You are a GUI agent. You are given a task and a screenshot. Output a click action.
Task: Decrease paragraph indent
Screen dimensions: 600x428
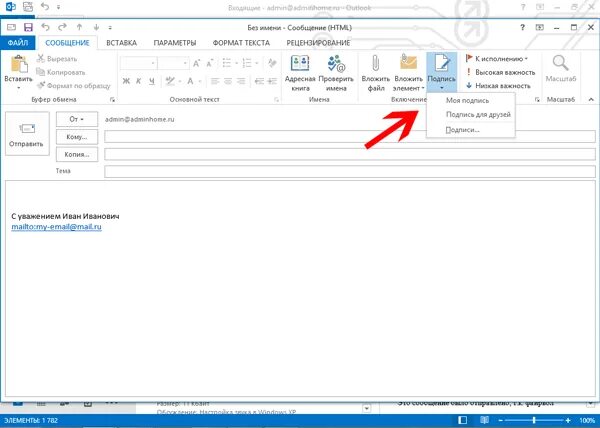tap(259, 81)
